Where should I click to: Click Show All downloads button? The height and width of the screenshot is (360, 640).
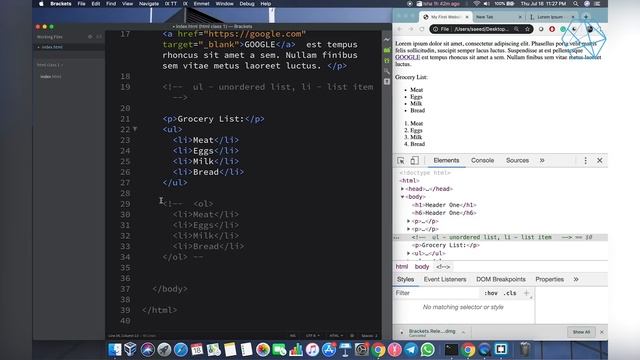[581, 332]
